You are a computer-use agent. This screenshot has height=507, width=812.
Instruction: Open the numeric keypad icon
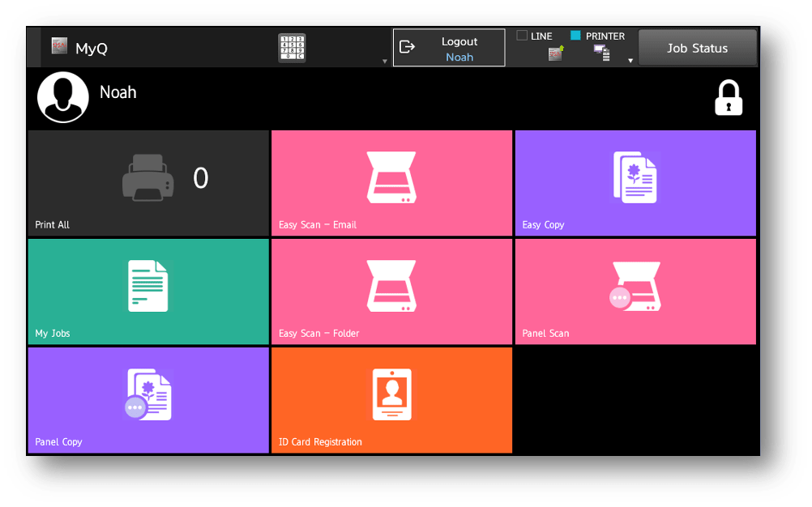tap(292, 48)
